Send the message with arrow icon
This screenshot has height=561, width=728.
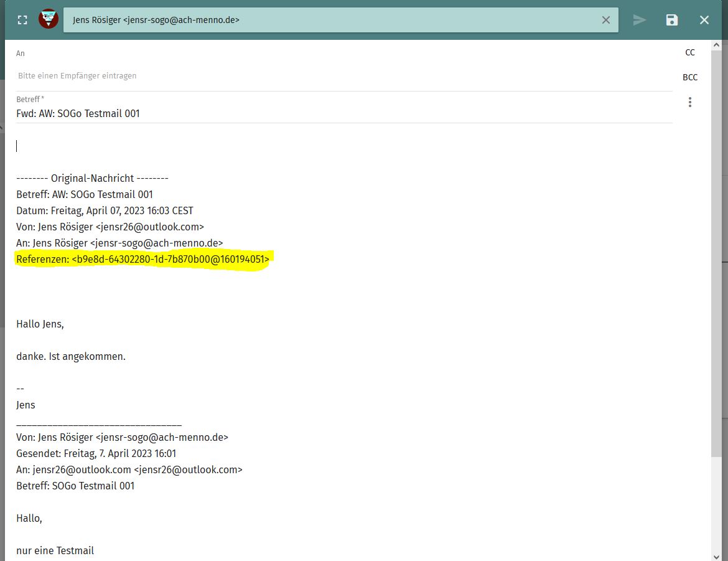coord(640,20)
